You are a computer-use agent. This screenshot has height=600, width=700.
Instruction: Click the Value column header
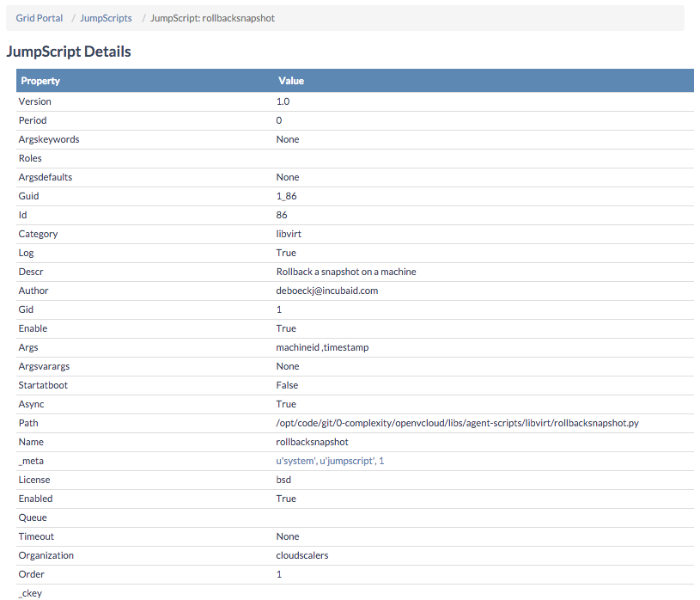point(291,81)
